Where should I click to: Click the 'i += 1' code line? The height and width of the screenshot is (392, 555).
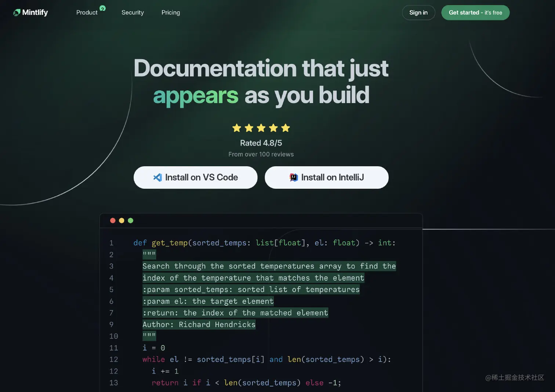click(x=165, y=371)
